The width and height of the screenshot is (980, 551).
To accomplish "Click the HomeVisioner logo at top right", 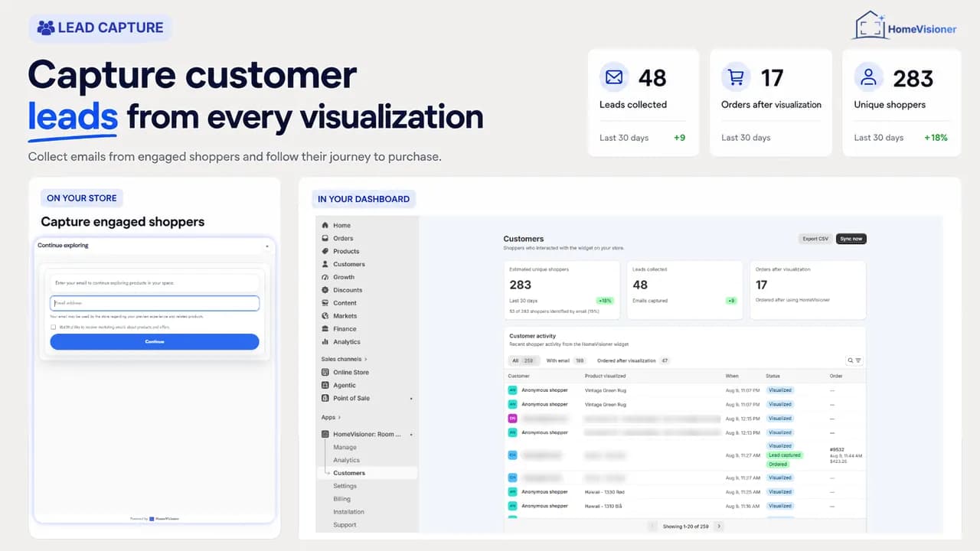I will (x=905, y=25).
